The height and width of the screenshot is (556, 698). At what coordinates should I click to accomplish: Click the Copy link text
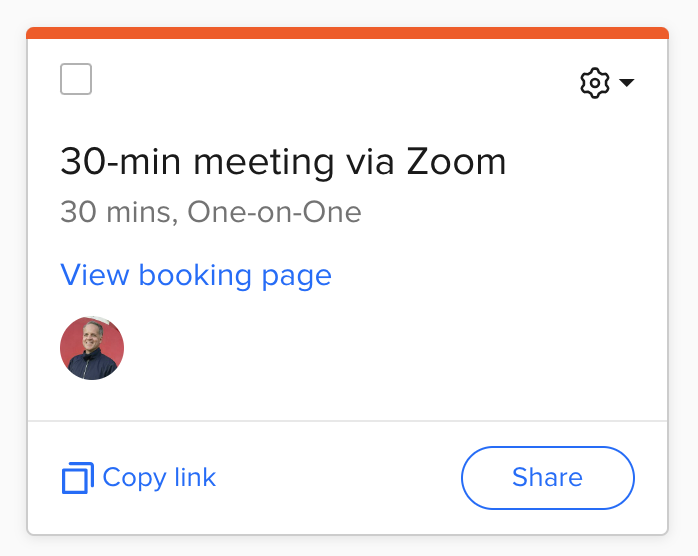point(159,478)
